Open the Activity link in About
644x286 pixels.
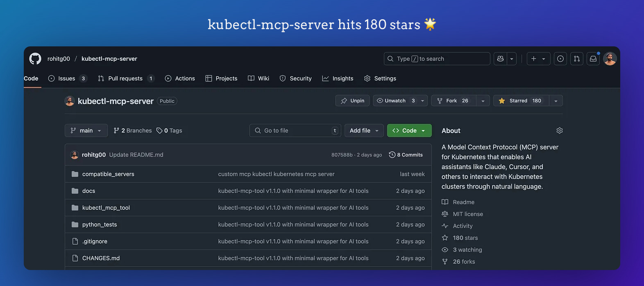tap(457, 226)
